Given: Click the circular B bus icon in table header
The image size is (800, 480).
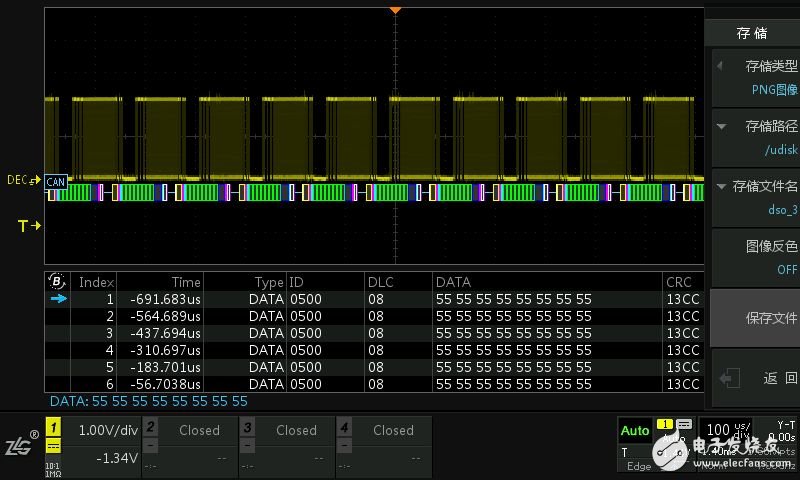Looking at the screenshot, I should (x=58, y=282).
